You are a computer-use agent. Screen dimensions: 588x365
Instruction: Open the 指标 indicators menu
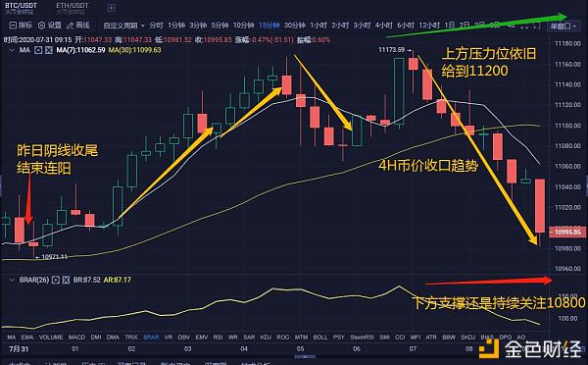tap(21, 26)
